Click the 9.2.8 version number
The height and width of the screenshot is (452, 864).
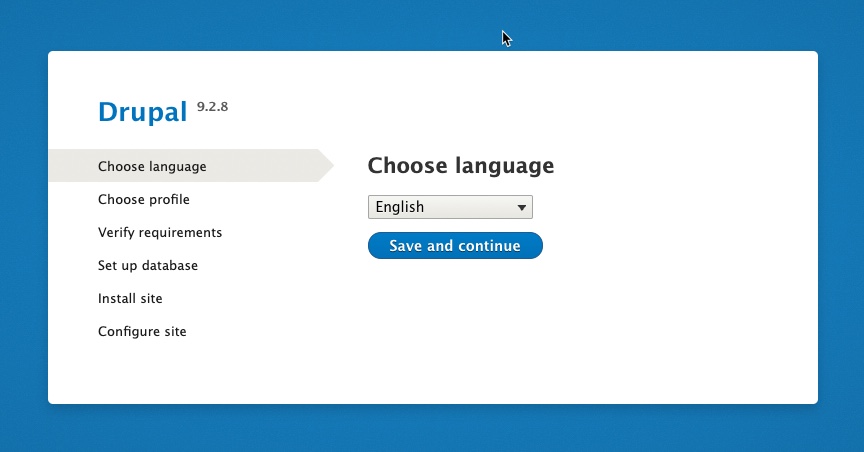tap(212, 106)
